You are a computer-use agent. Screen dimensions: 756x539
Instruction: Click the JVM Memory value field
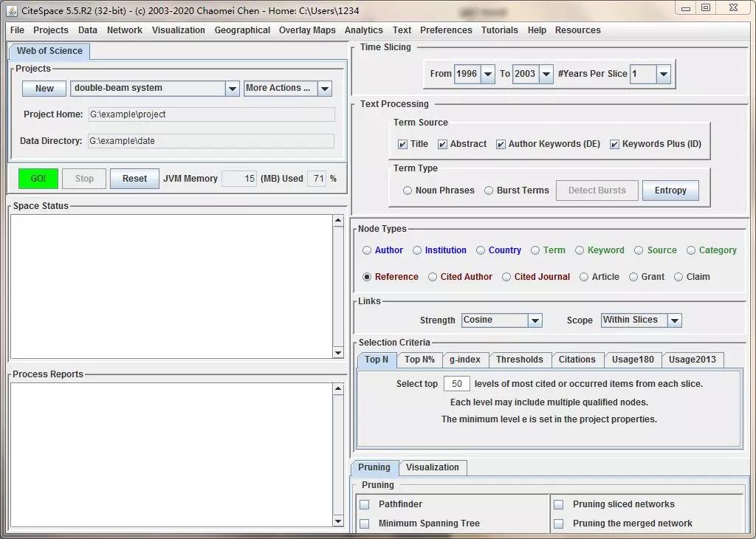tap(239, 179)
